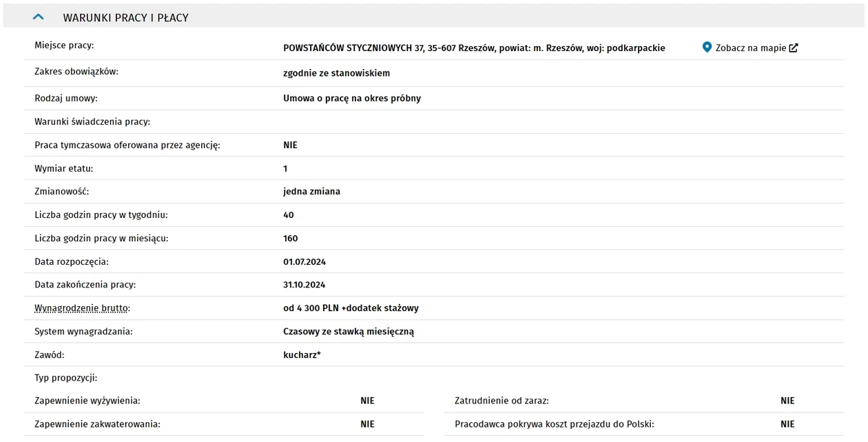Click the kucharz* occupation value
The image size is (868, 442).
tap(302, 355)
